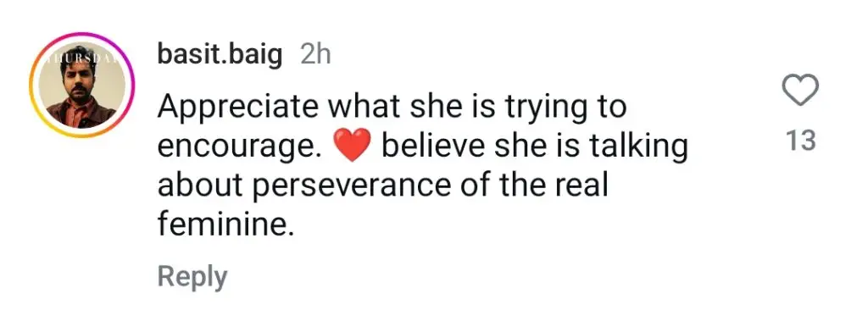
Task: Open the story via the gradient avatar ring
Action: click(82, 85)
